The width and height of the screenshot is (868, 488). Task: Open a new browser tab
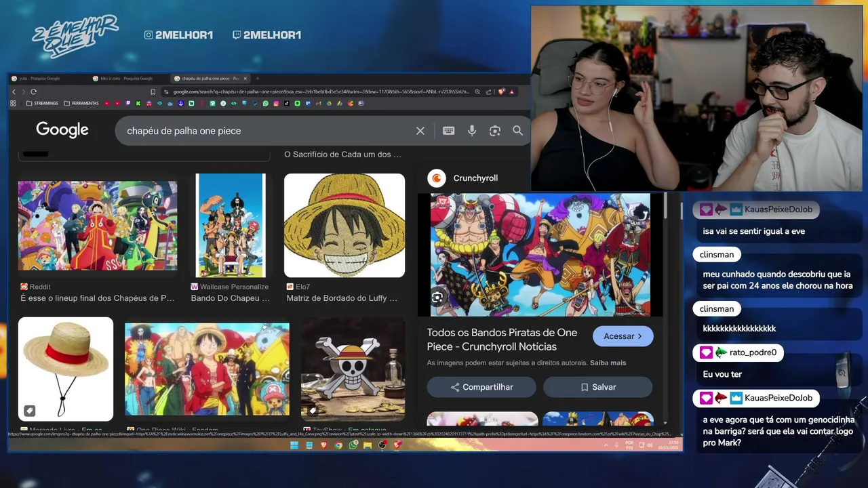257,79
